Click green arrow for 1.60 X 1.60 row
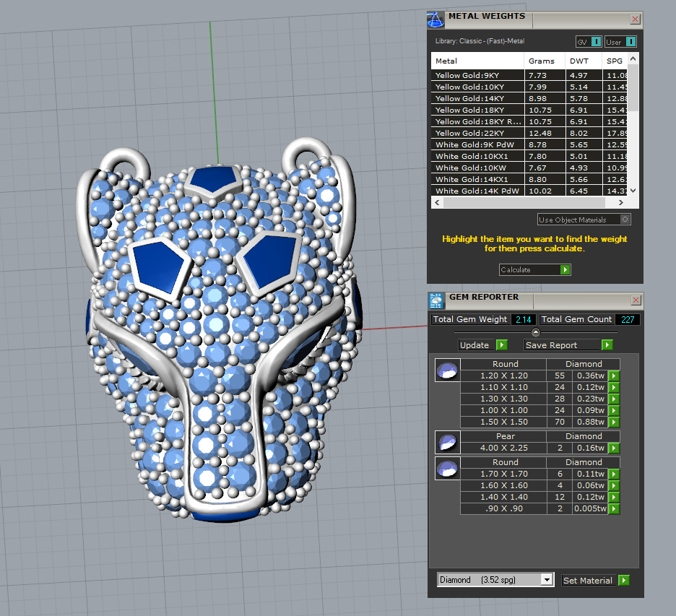The image size is (676, 616). (x=613, y=486)
